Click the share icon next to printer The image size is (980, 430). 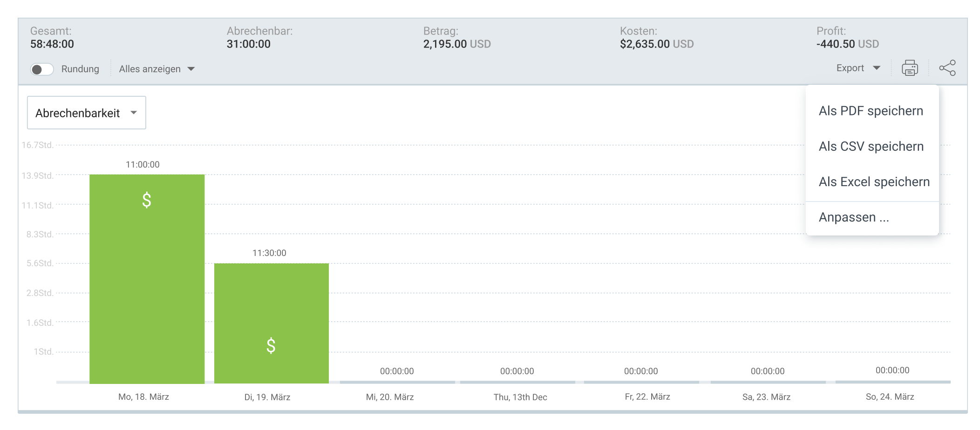(948, 67)
